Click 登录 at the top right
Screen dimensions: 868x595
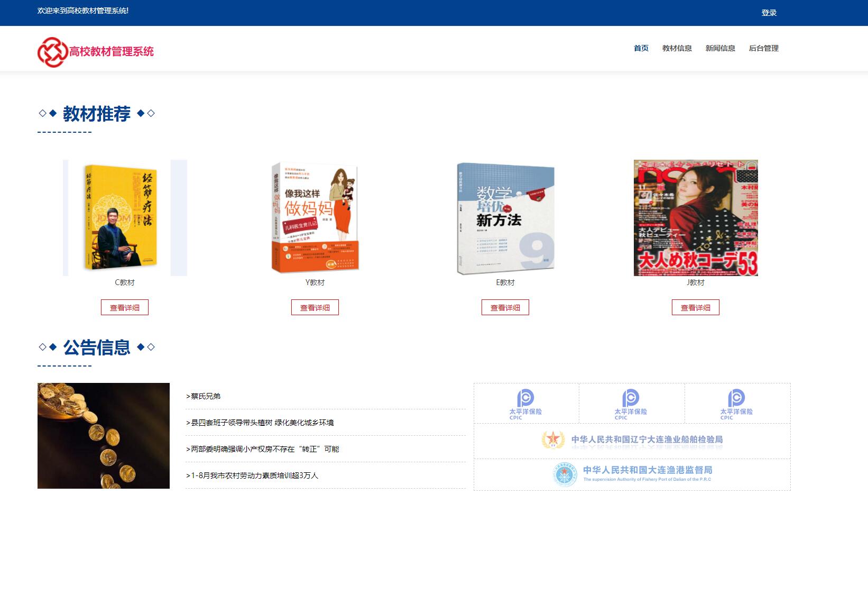click(769, 12)
